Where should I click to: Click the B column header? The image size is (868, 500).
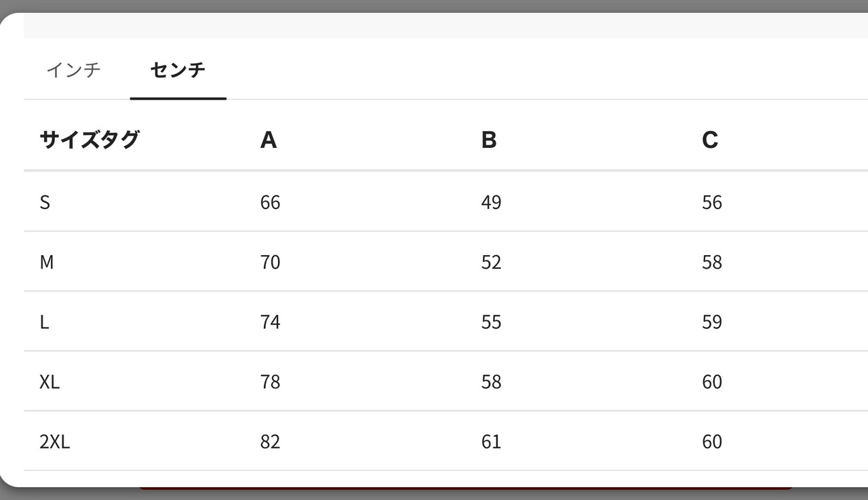click(489, 140)
